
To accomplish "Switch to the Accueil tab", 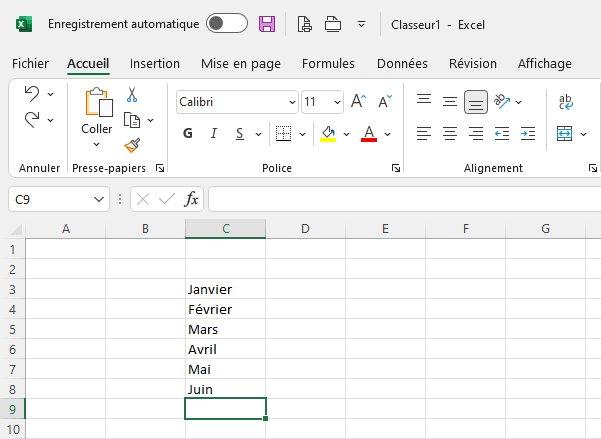I will coord(88,64).
